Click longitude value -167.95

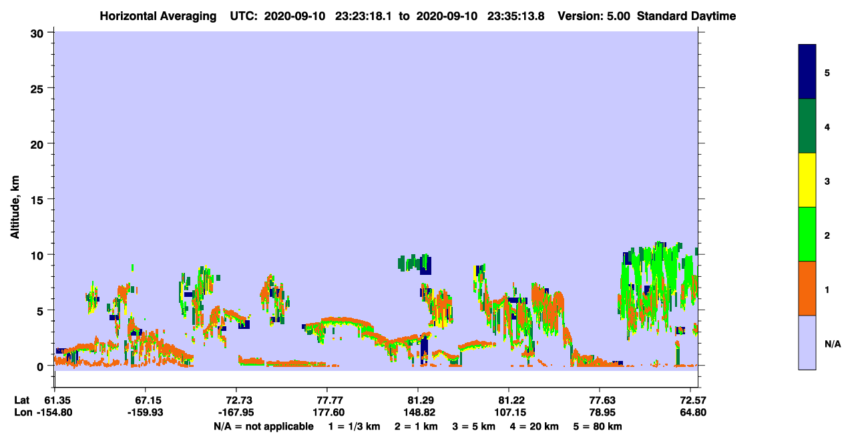pos(236,412)
